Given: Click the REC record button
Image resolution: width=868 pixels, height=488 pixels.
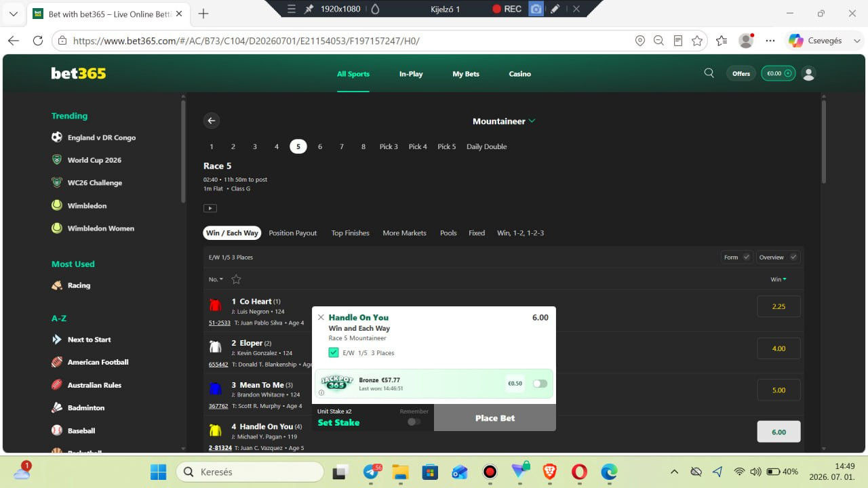Looking at the screenshot, I should coord(507,9).
